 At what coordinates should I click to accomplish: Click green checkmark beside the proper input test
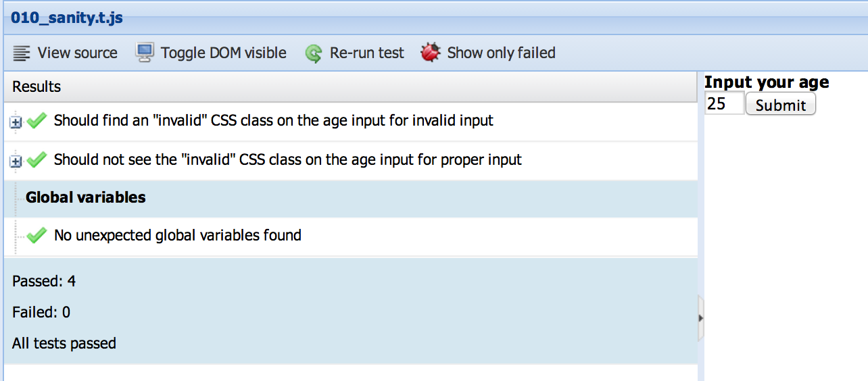point(37,160)
